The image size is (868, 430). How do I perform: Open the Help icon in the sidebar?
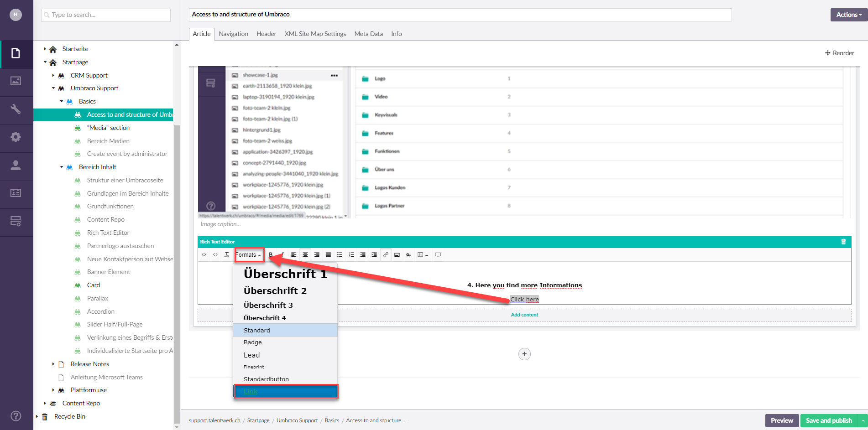[16, 416]
